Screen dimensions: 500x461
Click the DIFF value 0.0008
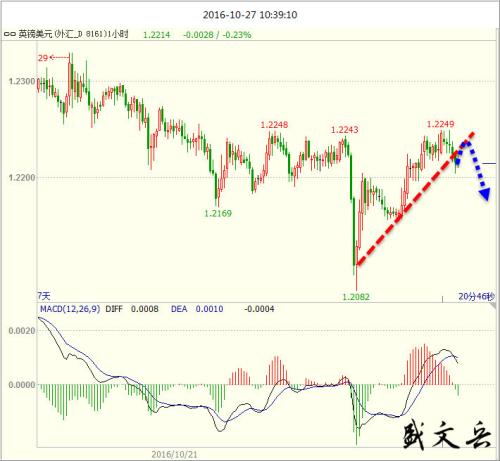click(144, 309)
